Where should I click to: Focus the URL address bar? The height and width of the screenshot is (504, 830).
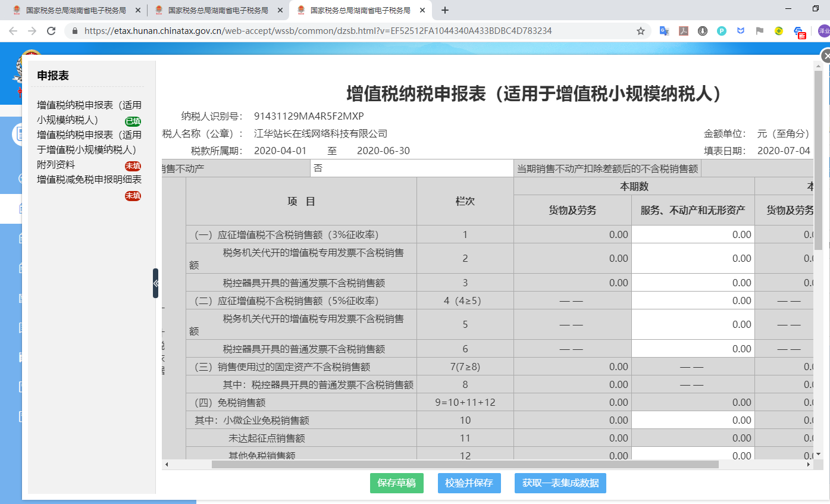pos(356,31)
